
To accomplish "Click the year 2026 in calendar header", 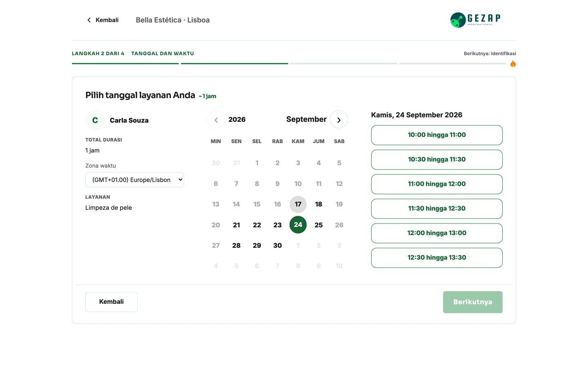I will click(x=237, y=119).
